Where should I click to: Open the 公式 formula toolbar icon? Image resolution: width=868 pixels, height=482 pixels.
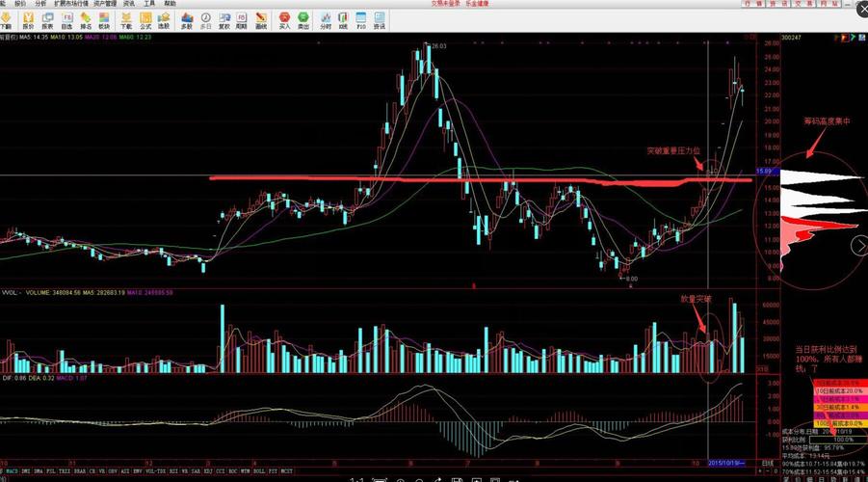(145, 21)
